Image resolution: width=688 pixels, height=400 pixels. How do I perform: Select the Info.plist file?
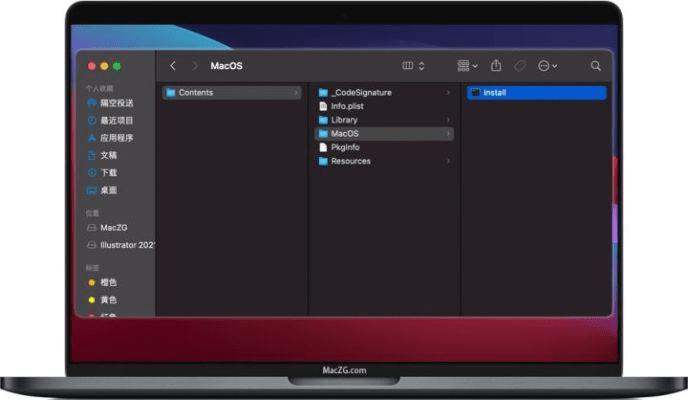tap(350, 106)
